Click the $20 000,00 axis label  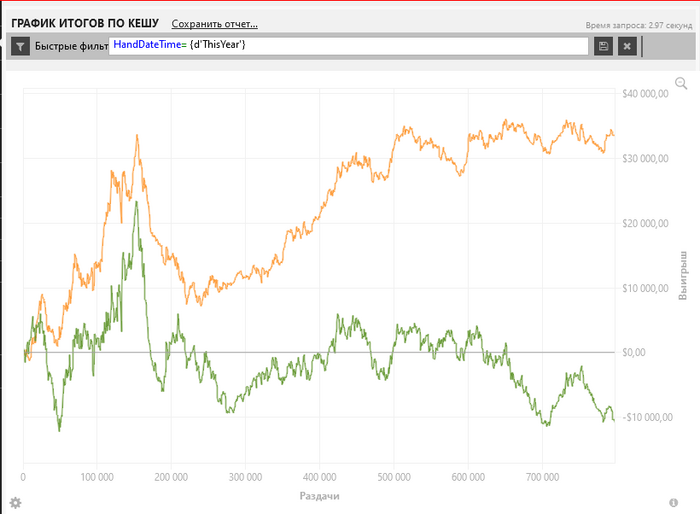click(645, 223)
